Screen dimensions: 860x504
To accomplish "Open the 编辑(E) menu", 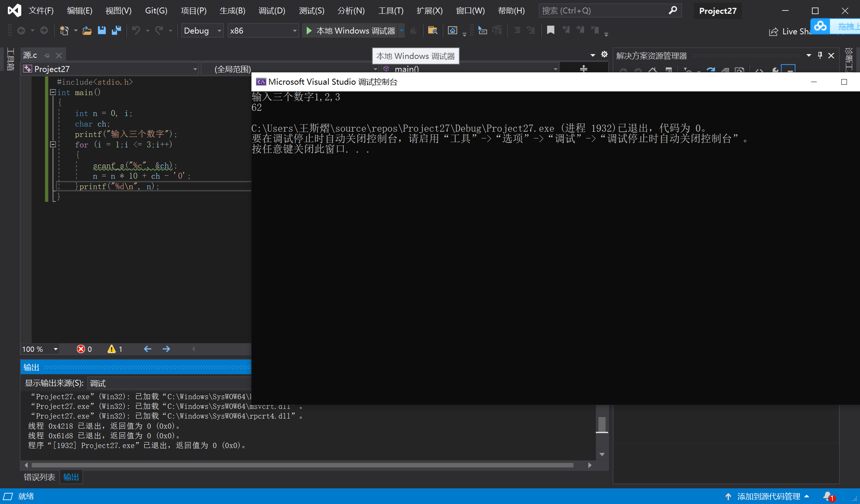I will coord(79,10).
